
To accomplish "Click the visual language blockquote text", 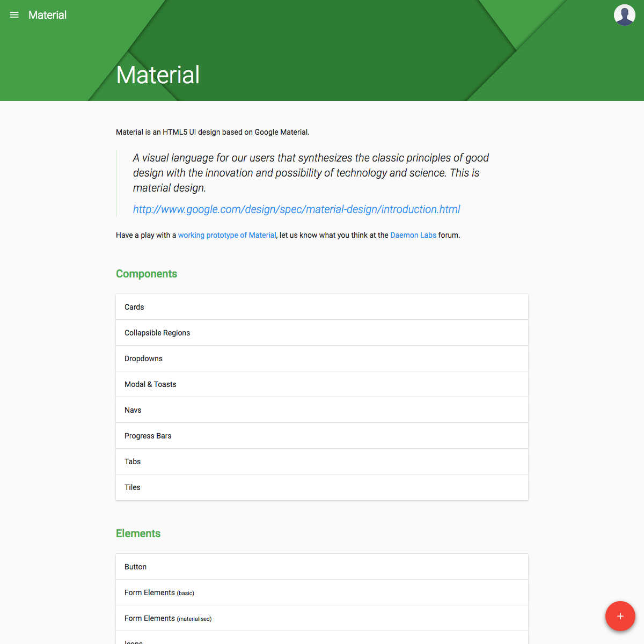I will point(311,173).
